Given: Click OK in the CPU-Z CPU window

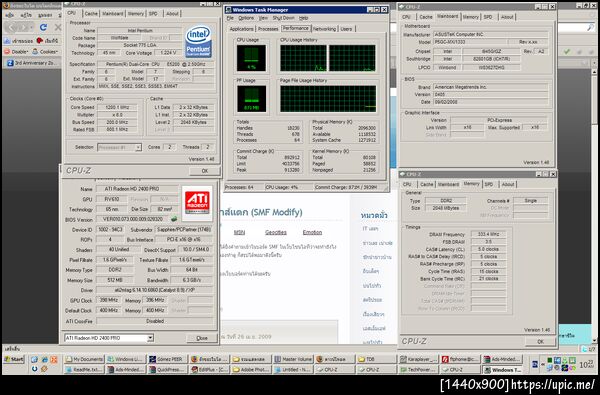Looking at the screenshot, I should 205,171.
